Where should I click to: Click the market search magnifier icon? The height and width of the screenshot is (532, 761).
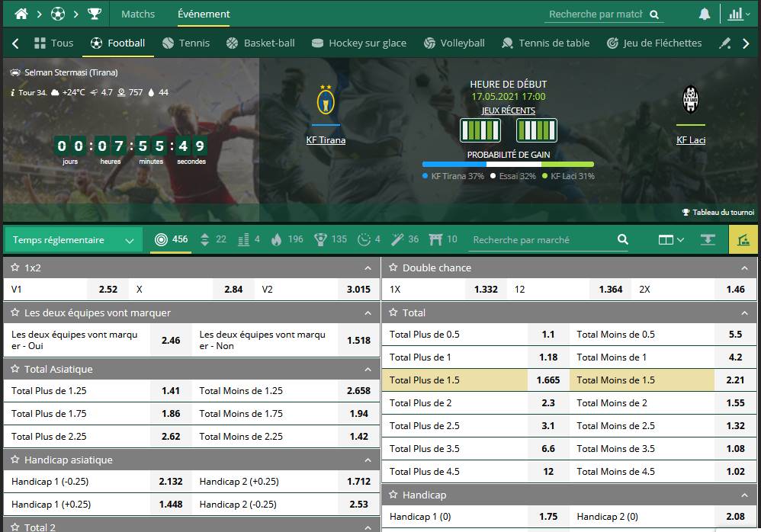(623, 239)
